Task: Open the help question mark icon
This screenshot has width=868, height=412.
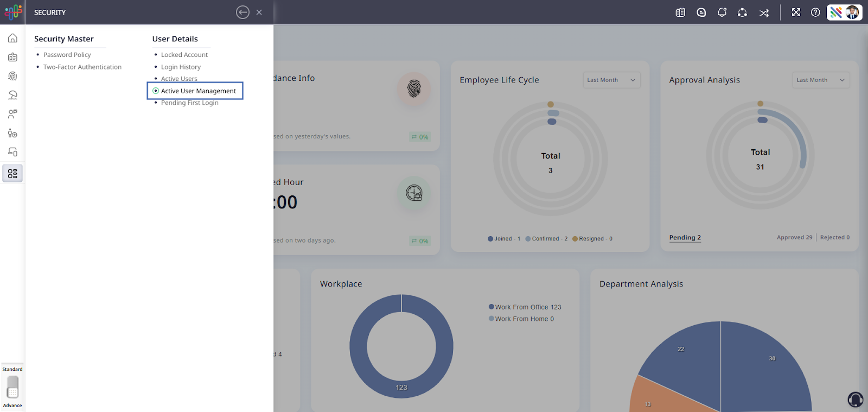Action: click(x=815, y=12)
